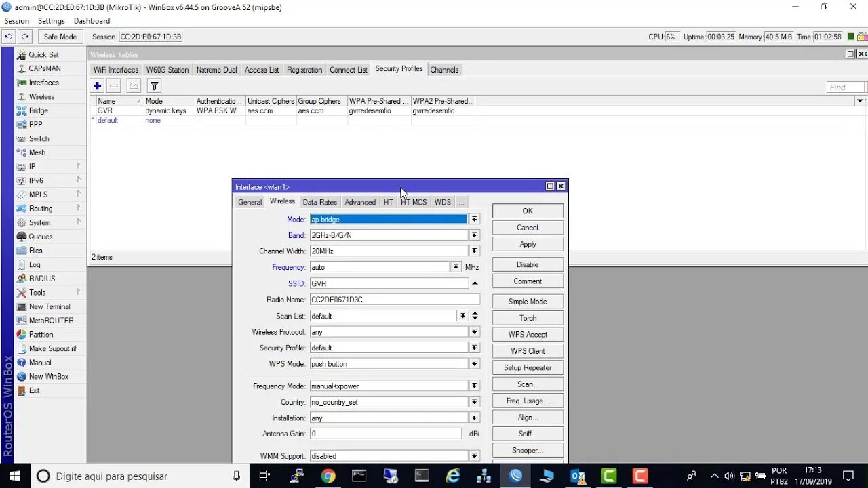Open MetaROUTER in the sidebar

[x=51, y=321]
